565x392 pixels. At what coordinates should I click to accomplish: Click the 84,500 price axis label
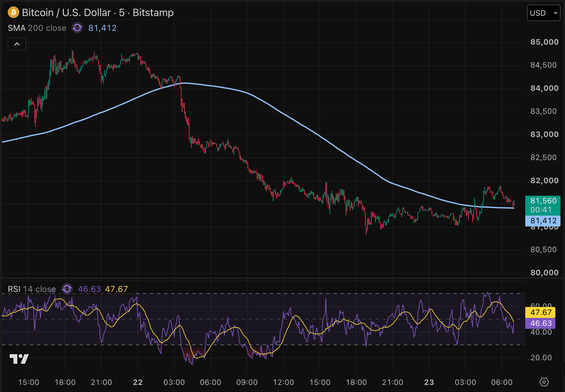(x=544, y=65)
